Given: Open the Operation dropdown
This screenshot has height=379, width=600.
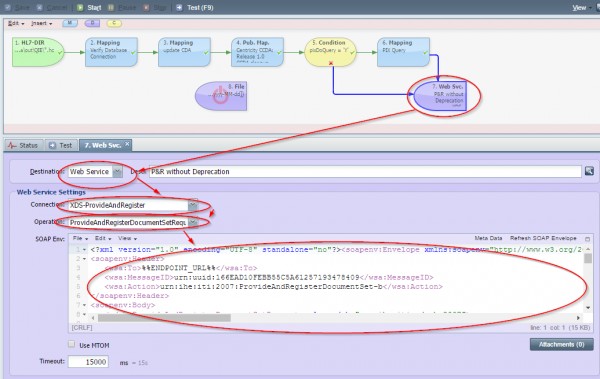Looking at the screenshot, I should (x=193, y=222).
